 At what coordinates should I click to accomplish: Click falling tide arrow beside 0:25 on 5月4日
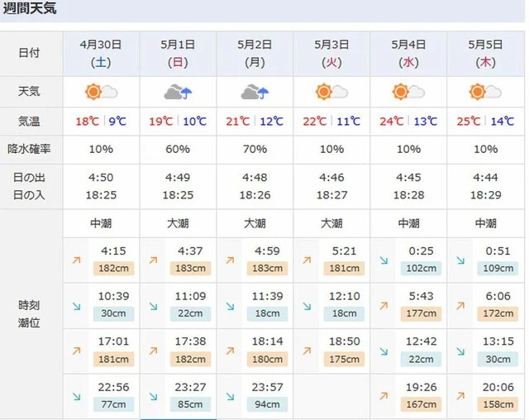[384, 260]
